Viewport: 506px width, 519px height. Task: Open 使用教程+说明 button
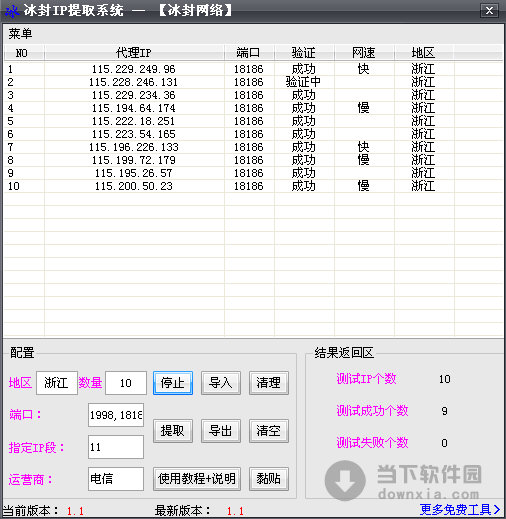[x=197, y=479]
